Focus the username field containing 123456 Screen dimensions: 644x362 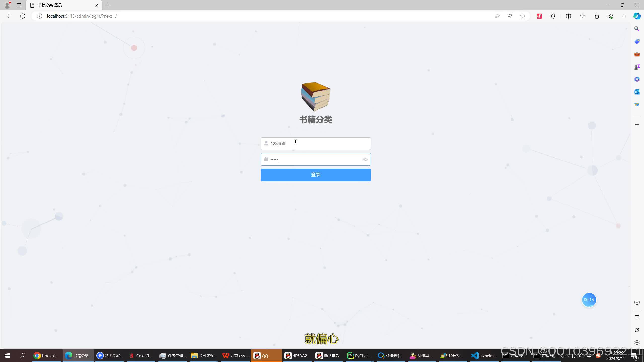(315, 144)
